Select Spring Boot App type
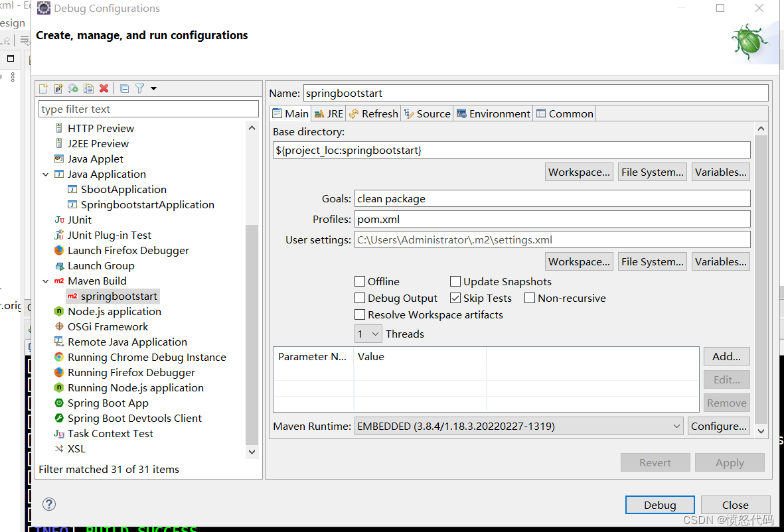The width and height of the screenshot is (784, 532). click(108, 403)
